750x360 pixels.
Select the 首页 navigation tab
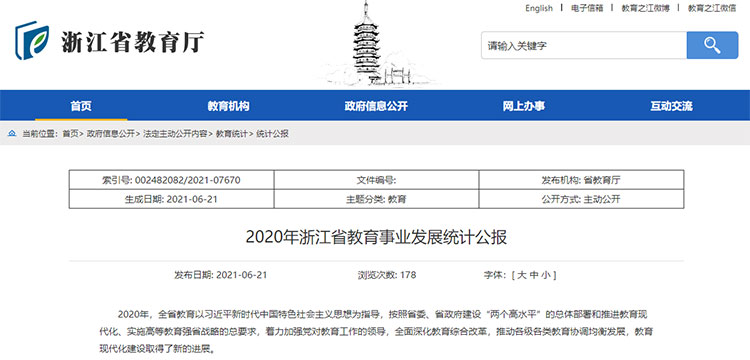[x=81, y=106]
